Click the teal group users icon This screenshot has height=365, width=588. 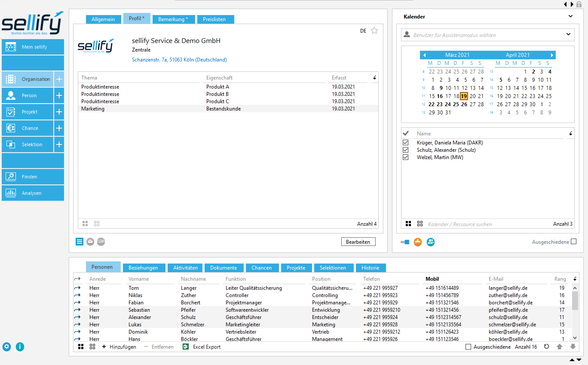pyautogui.click(x=430, y=242)
